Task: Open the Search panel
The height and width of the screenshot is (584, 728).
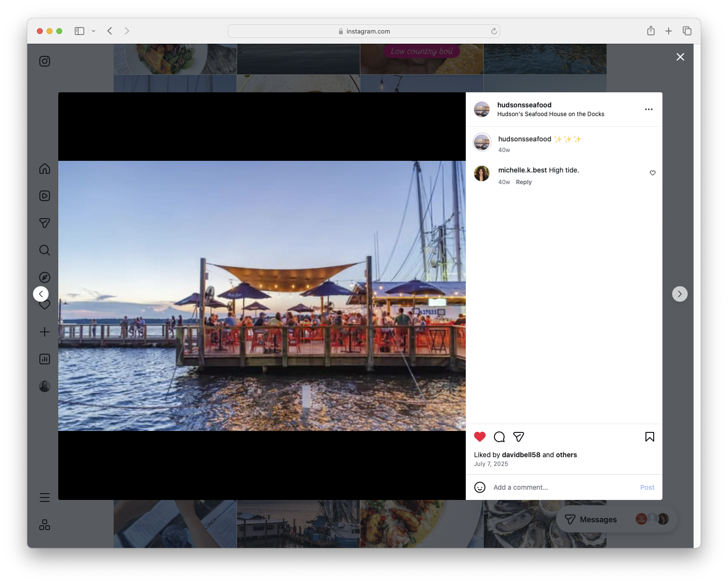Action: click(x=44, y=250)
